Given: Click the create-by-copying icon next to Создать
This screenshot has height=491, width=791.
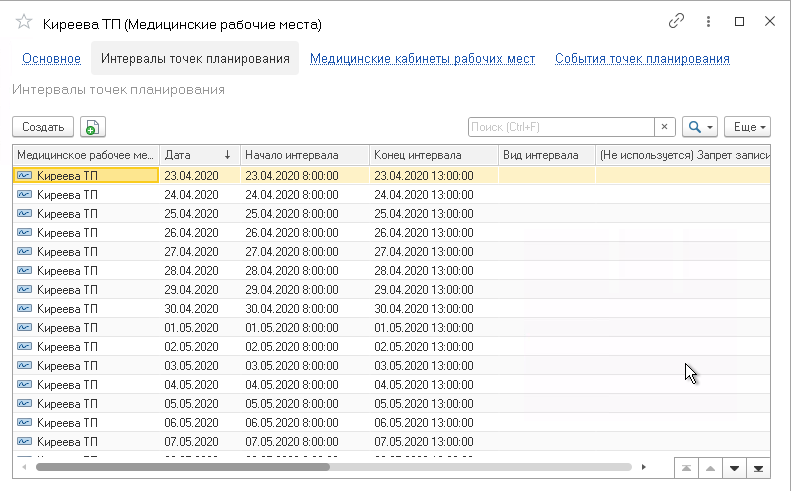Looking at the screenshot, I should coord(93,127).
